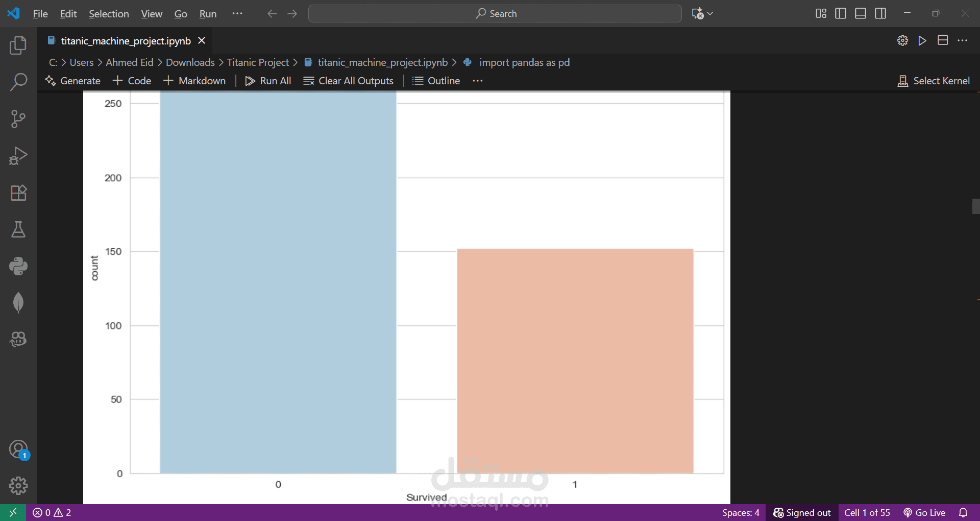Click Run All cells
The width and height of the screenshot is (980, 521).
(x=268, y=81)
